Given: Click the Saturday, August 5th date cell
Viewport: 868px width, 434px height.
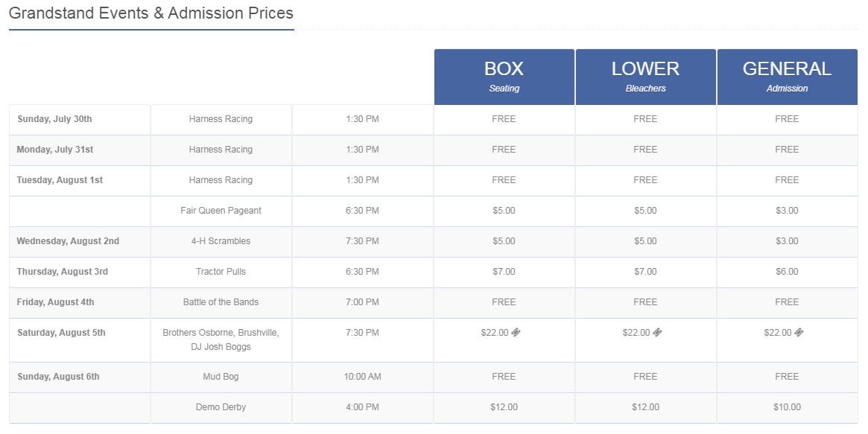Looking at the screenshot, I should click(80, 340).
